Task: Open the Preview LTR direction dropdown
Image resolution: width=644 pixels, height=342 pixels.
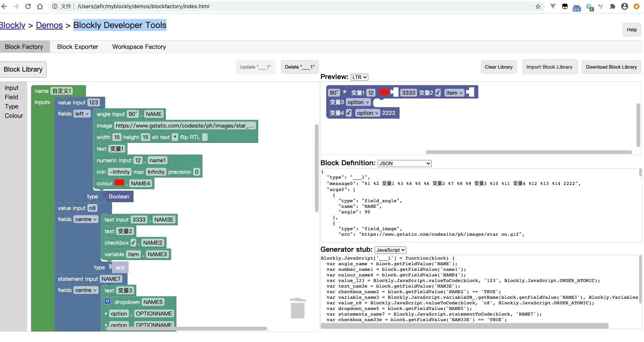Action: [359, 77]
